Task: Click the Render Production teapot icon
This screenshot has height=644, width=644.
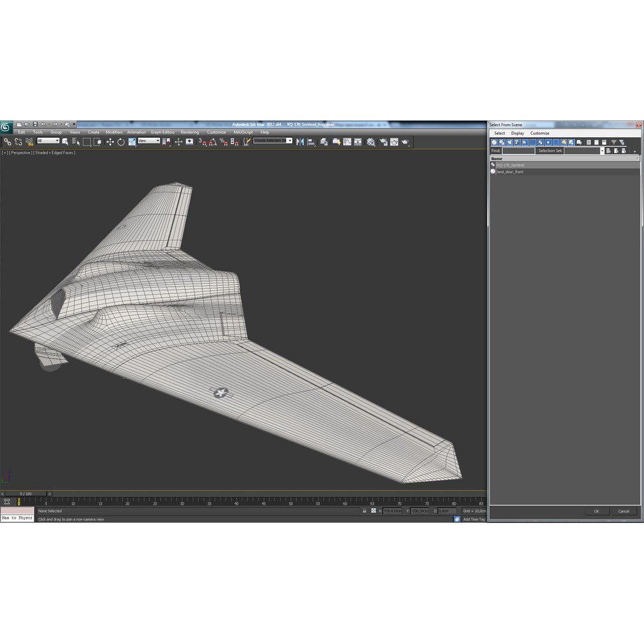Action: coord(405,142)
